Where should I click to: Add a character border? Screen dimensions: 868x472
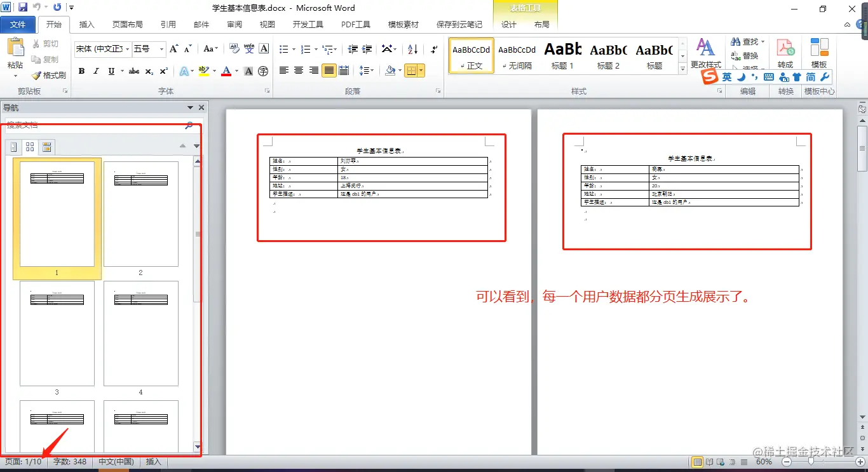[264, 49]
